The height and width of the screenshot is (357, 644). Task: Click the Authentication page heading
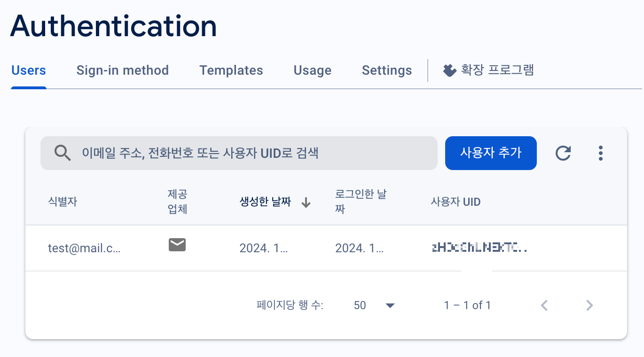pos(113,26)
